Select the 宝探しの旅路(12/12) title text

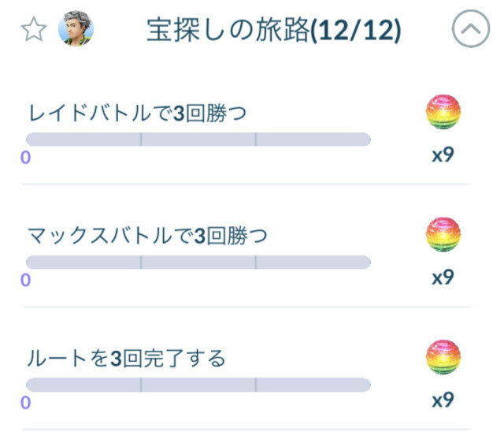pyautogui.click(x=273, y=32)
